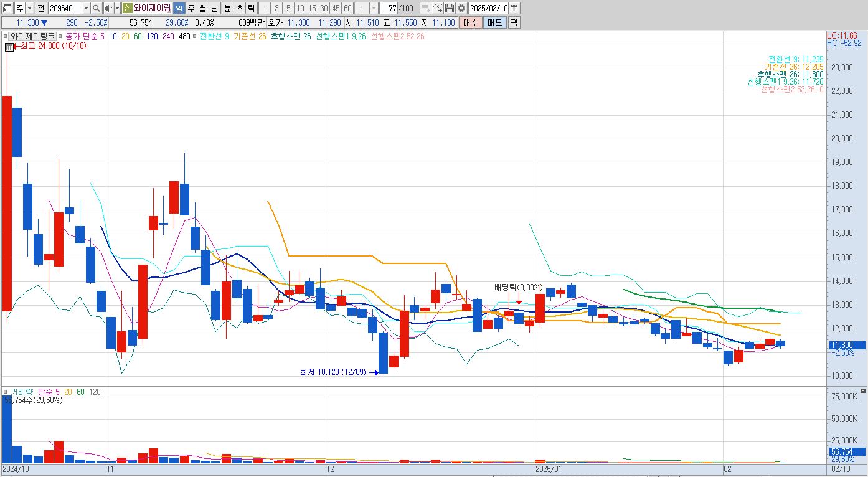The height and width of the screenshot is (477, 868).
Task: Click the 배당락(0,00%) chart marker
Action: [x=518, y=287]
